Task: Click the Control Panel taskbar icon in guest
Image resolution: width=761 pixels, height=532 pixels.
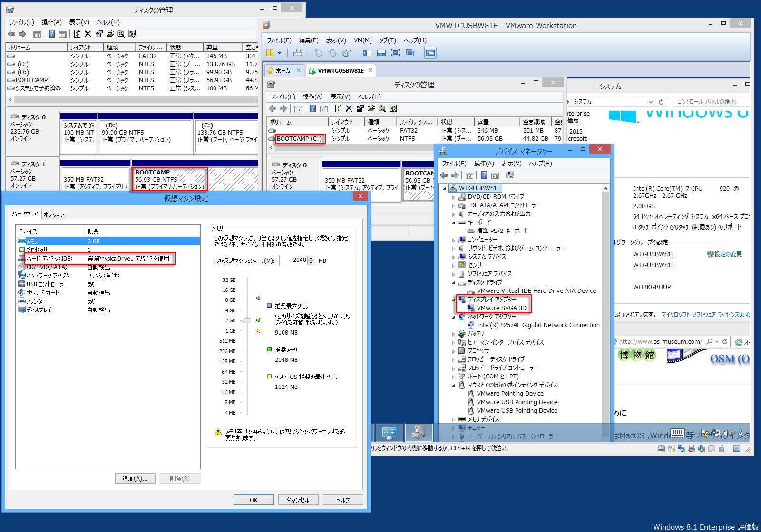Action: pyautogui.click(x=390, y=432)
